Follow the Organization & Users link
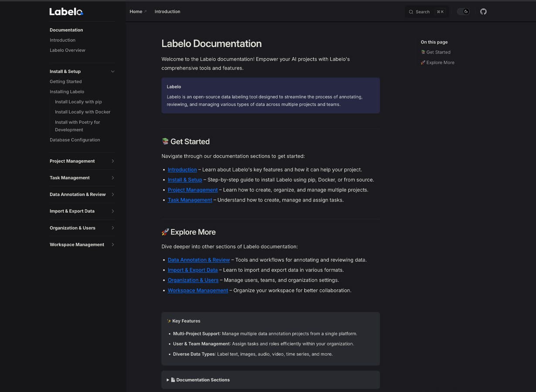Screen dimensions: 536x392 pyautogui.click(x=193, y=280)
